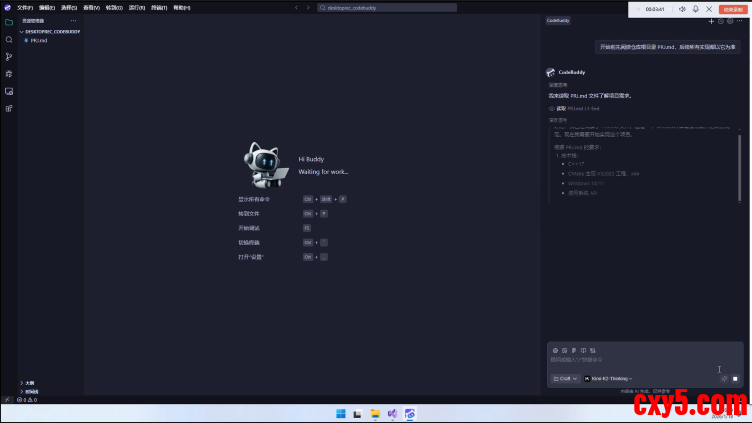This screenshot has width=752, height=423.
Task: Open the Explorer view in the activity bar
Action: (x=9, y=21)
